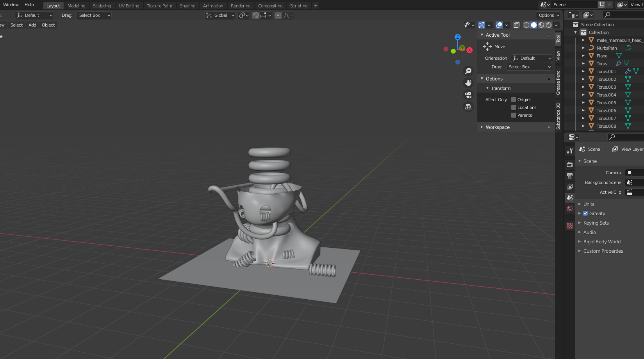Select solid viewport shading
The height and width of the screenshot is (359, 644).
point(534,25)
